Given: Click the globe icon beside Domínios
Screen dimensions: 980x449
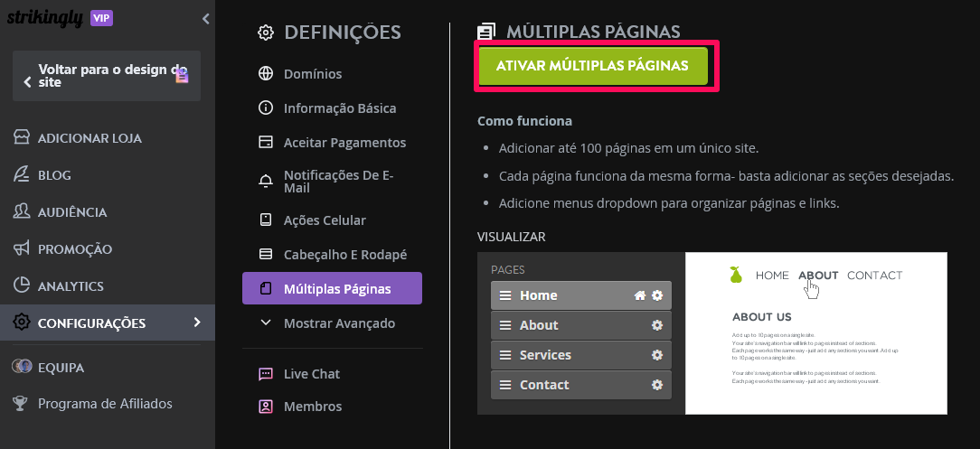Looking at the screenshot, I should point(266,74).
